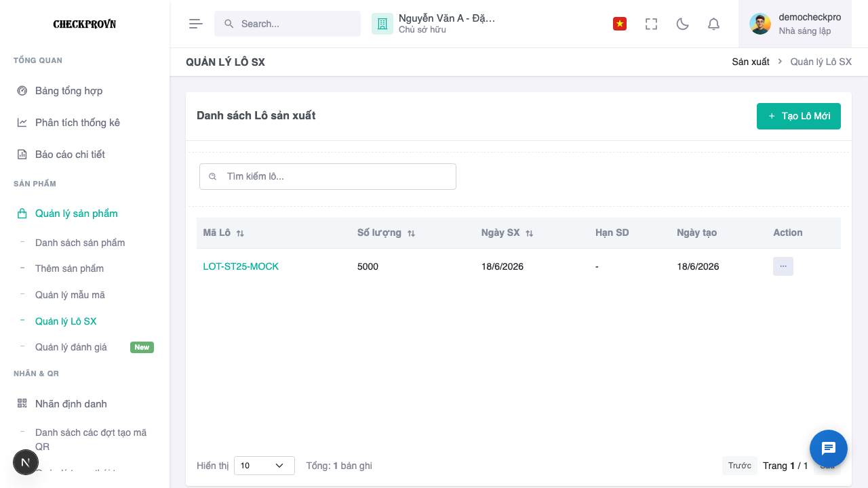Open notifications bell icon
This screenshot has height=488, width=868.
[x=713, y=24]
